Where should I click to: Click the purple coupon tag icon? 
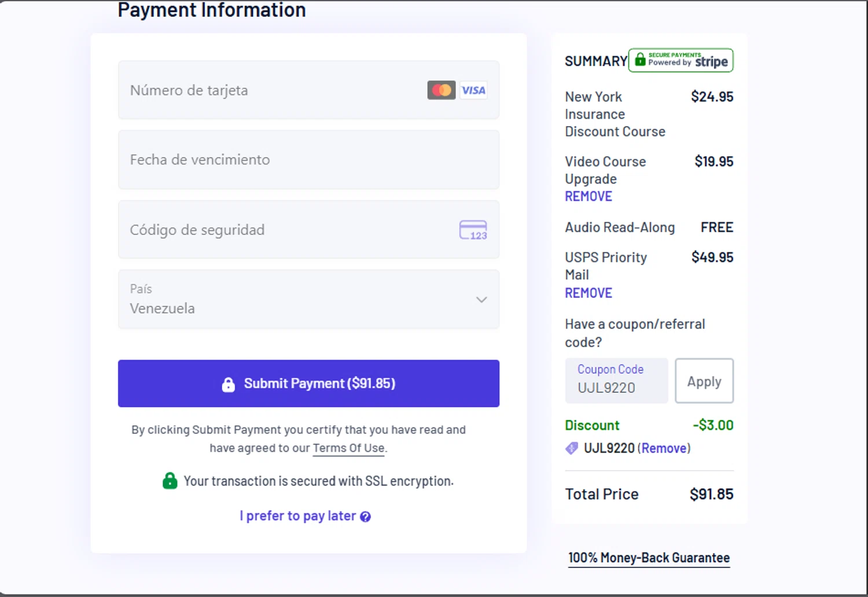click(x=572, y=448)
